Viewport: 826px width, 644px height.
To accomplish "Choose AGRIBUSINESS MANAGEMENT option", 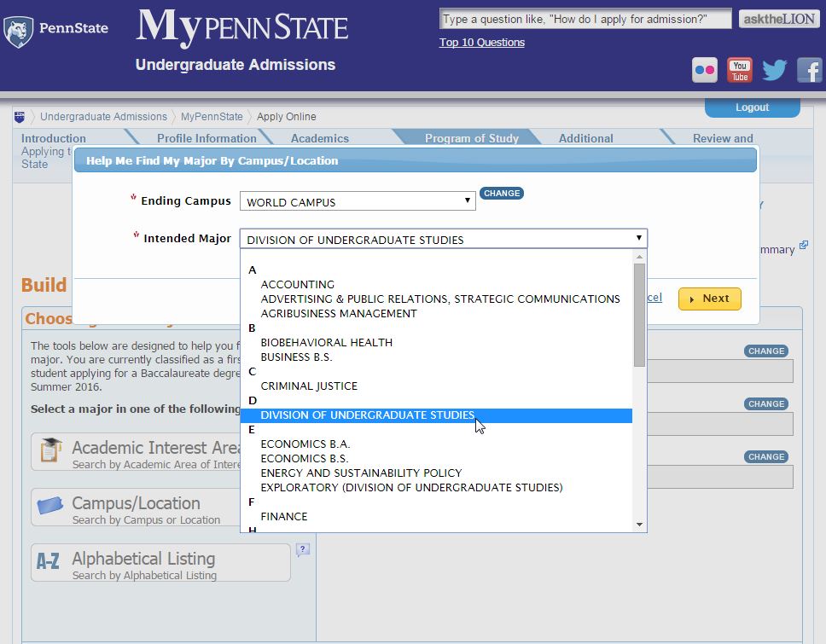I will (339, 313).
